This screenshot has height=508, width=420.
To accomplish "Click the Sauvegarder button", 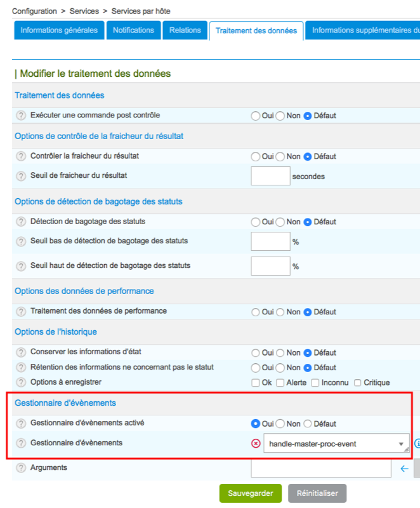I will [x=250, y=493].
